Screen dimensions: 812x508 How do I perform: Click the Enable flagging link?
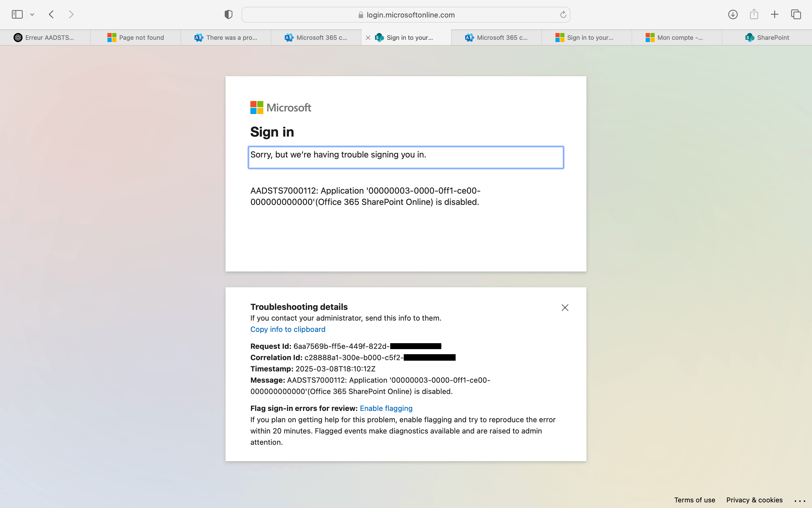(386, 408)
